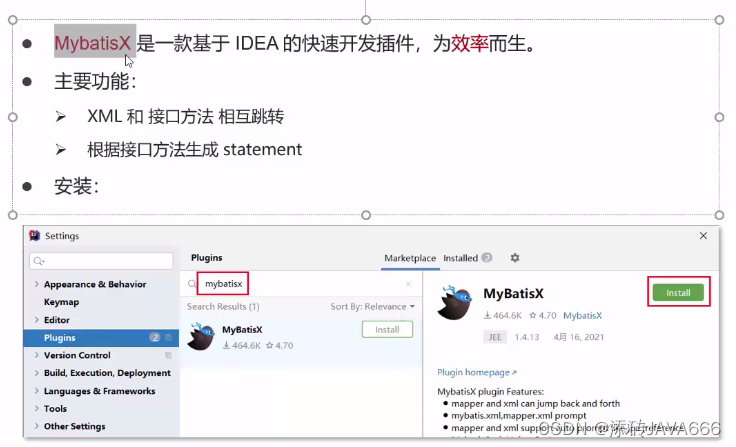
Task: Click the release date 4月 16, 2021
Action: (x=578, y=337)
